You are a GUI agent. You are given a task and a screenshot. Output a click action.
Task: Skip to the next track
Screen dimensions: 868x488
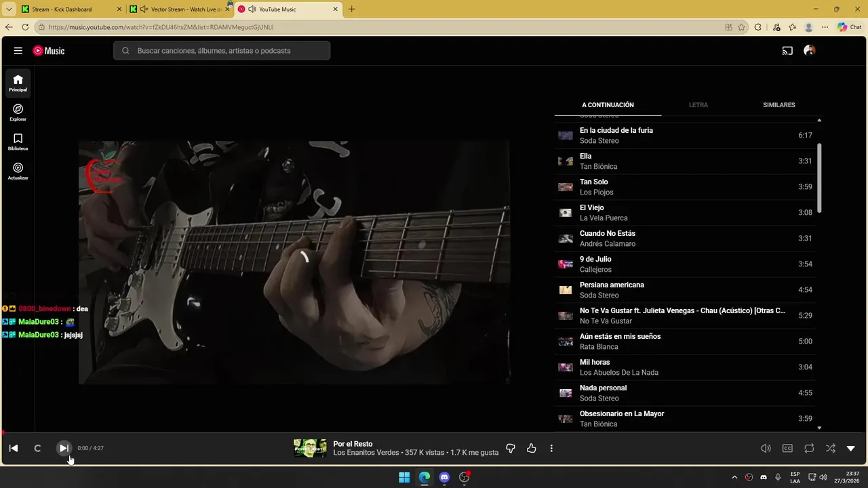(63, 448)
